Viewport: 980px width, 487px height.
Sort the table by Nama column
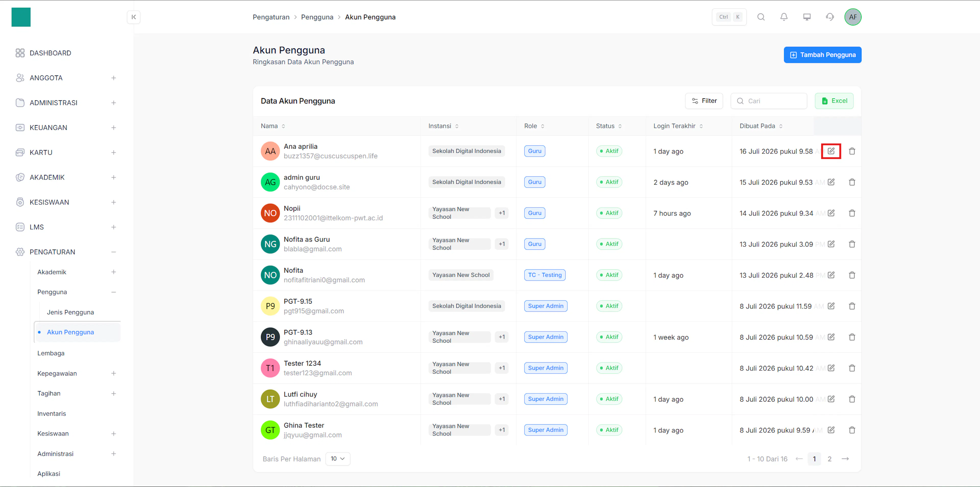(x=273, y=126)
